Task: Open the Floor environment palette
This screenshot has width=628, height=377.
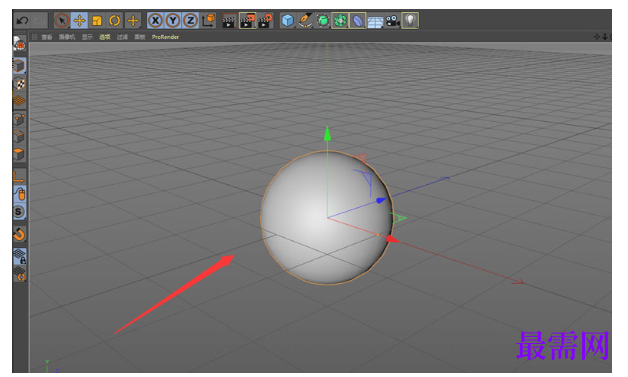Action: click(x=375, y=21)
